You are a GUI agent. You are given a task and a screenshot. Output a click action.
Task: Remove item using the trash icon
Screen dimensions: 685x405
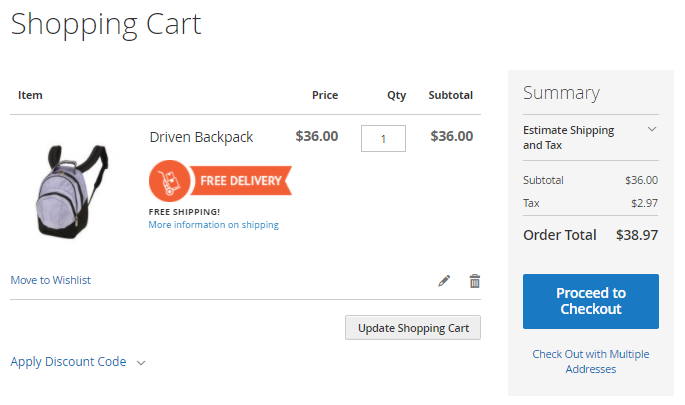(x=475, y=281)
